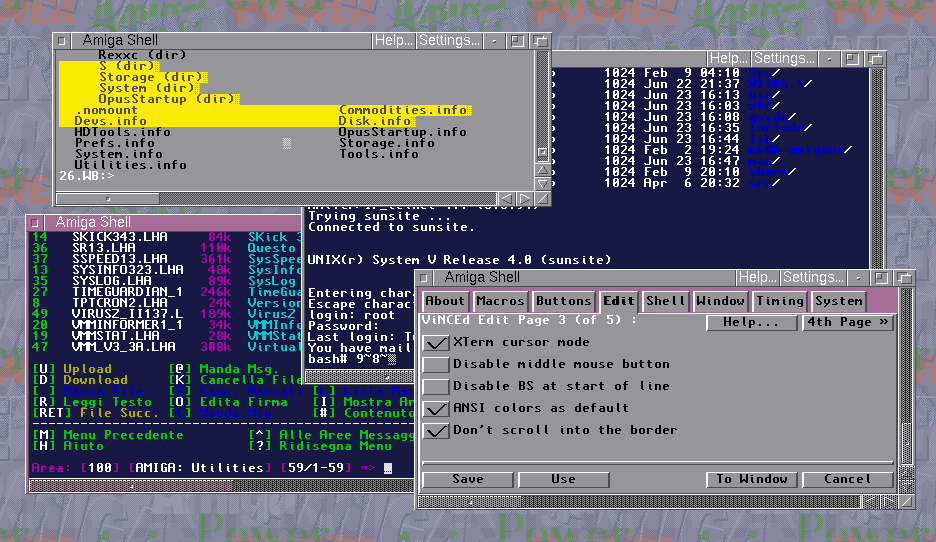Open Settings... in sunsite telnet window title bar
Screen dimensions: 936x542
tap(784, 58)
